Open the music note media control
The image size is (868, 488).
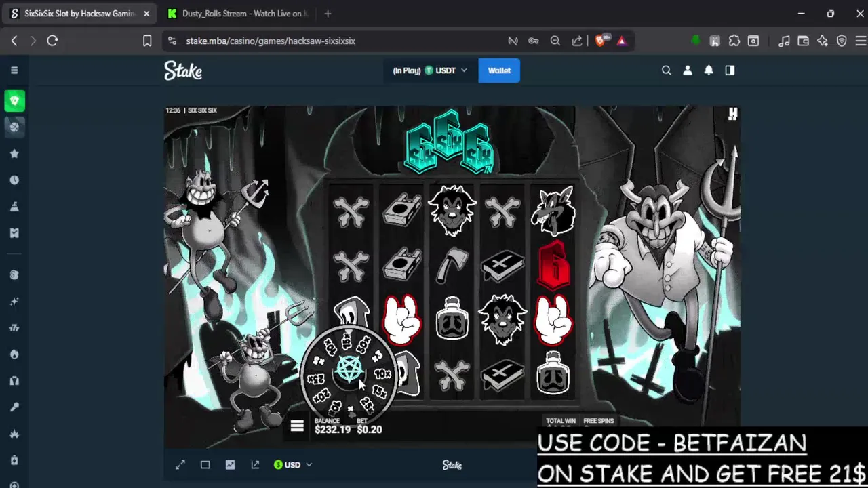point(784,41)
